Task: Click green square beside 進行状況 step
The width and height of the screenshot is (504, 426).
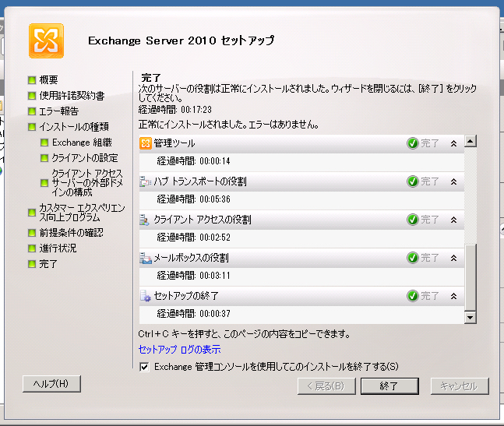Action: (x=31, y=248)
